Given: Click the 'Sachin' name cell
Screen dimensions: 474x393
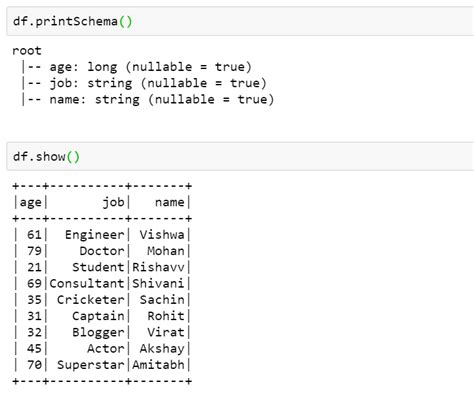Looking at the screenshot, I should [162, 300].
